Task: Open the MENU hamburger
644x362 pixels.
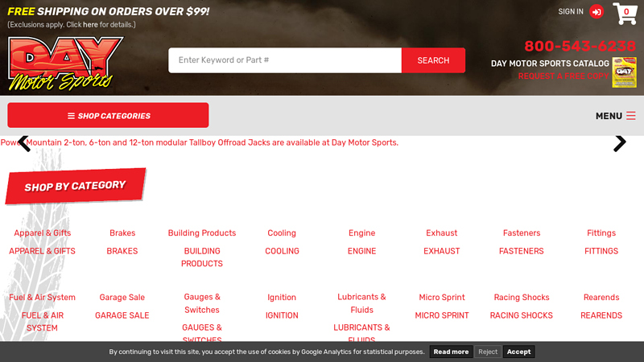Action: pyautogui.click(x=616, y=116)
